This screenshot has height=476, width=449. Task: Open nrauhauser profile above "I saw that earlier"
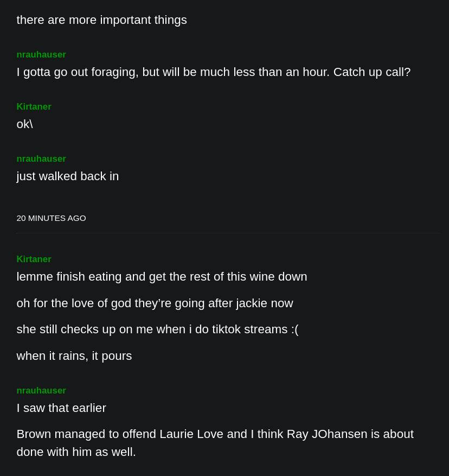pyautogui.click(x=41, y=391)
